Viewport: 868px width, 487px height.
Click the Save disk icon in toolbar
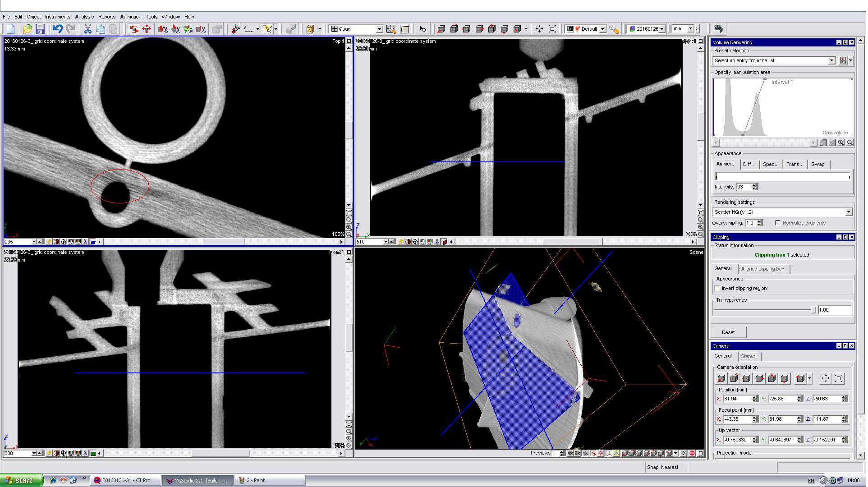pyautogui.click(x=40, y=29)
